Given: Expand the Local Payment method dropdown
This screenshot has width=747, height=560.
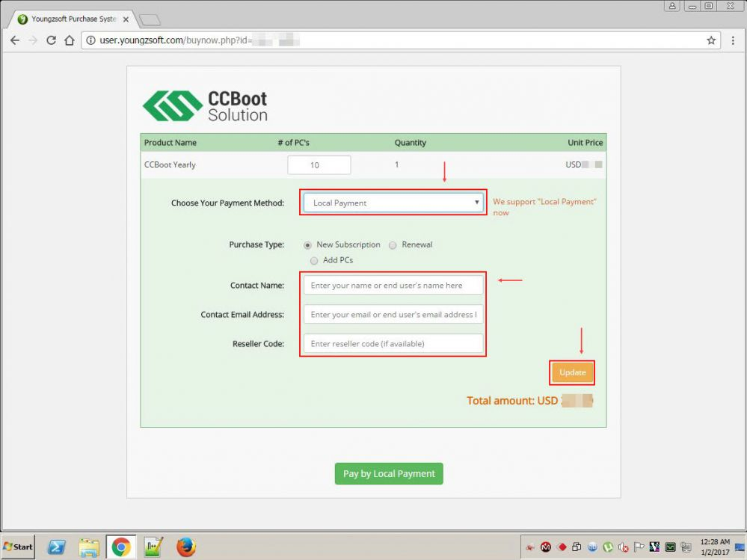Looking at the screenshot, I should pyautogui.click(x=393, y=203).
